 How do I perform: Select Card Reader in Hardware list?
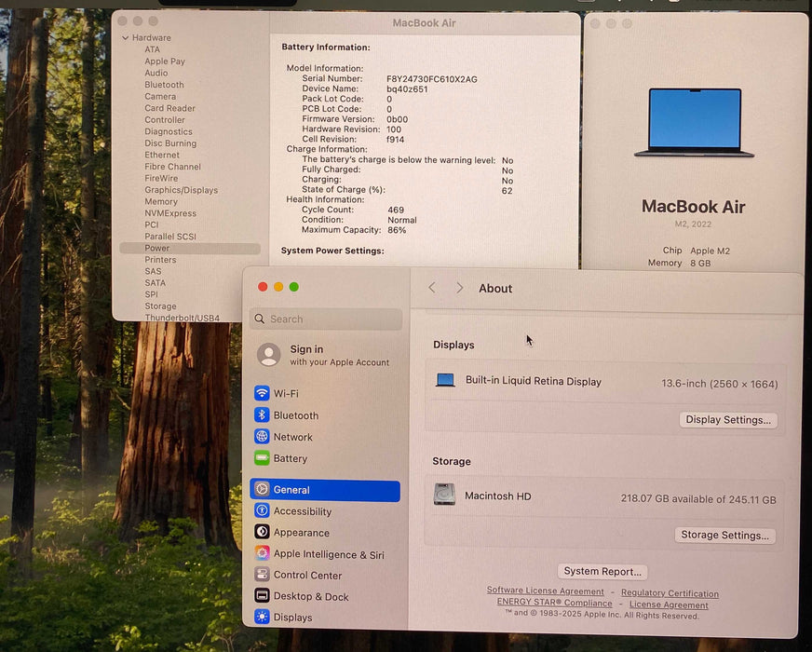coord(169,108)
